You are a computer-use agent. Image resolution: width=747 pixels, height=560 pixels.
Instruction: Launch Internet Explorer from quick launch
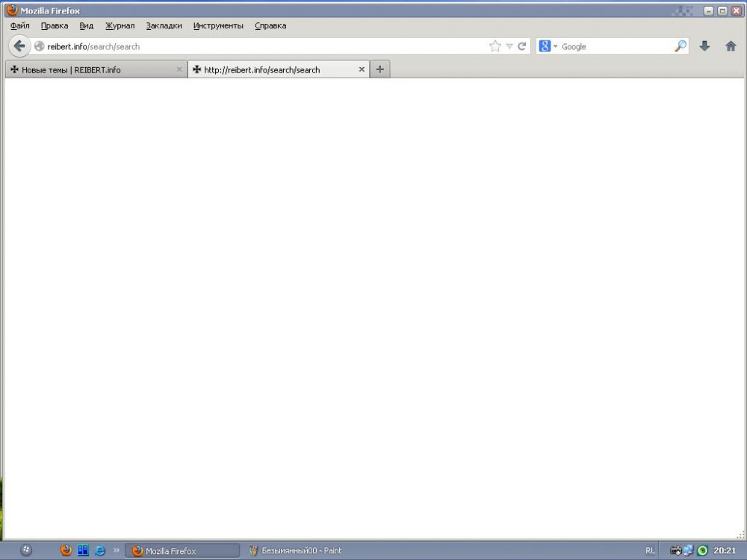(x=100, y=550)
